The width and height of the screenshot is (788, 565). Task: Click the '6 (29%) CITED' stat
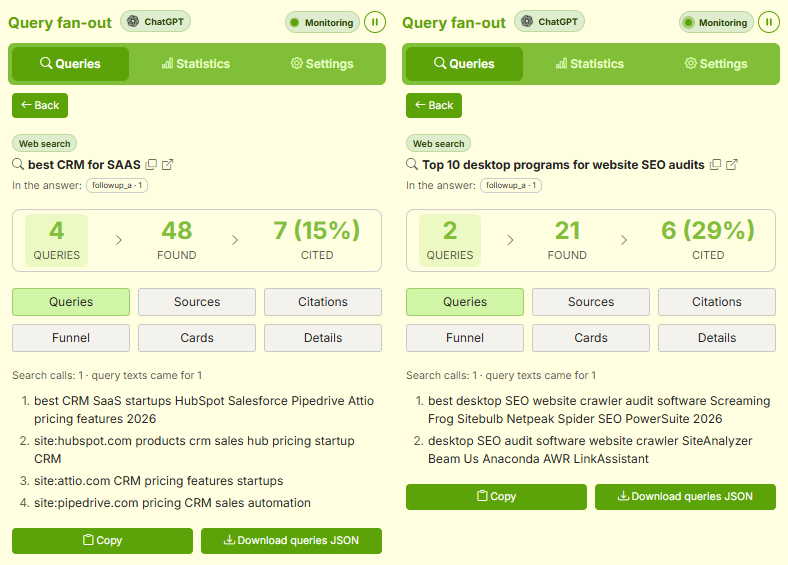708,240
